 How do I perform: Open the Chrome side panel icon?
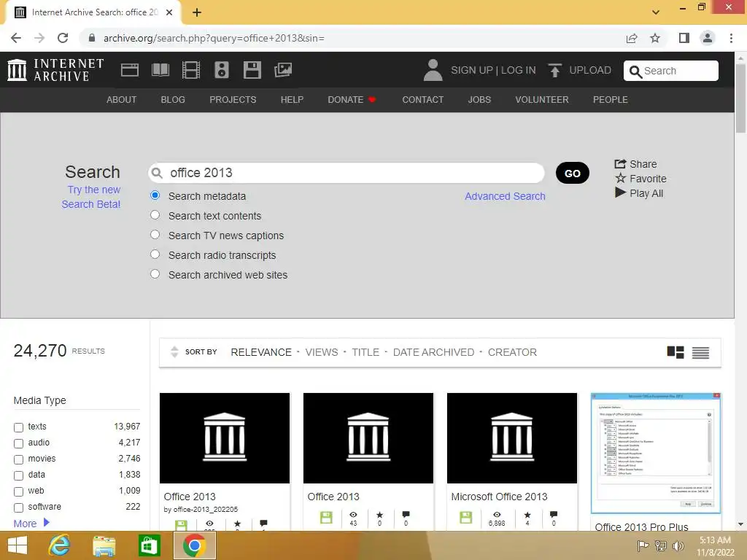click(684, 38)
